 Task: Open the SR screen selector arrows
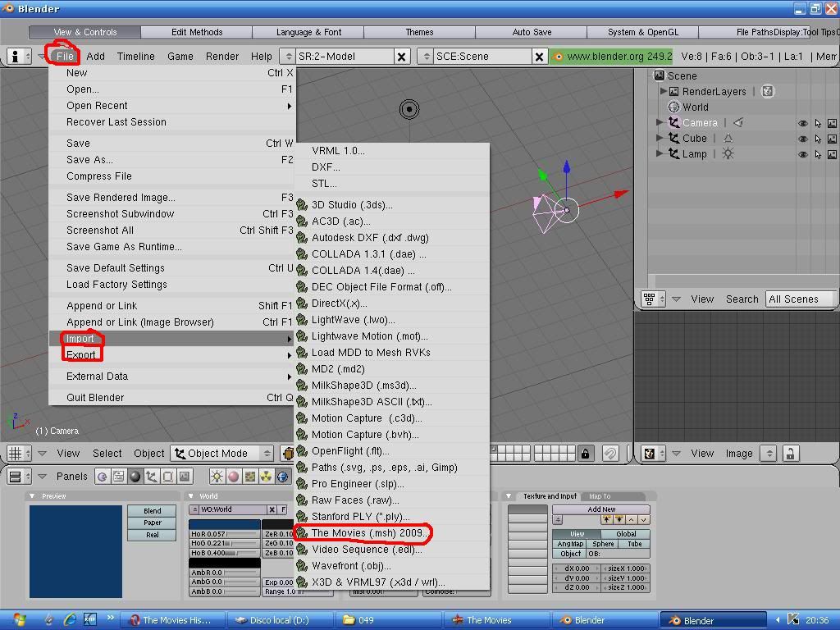coord(288,57)
